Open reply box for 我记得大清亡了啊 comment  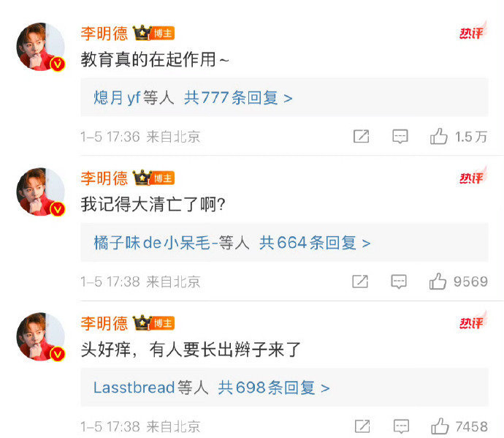click(399, 282)
